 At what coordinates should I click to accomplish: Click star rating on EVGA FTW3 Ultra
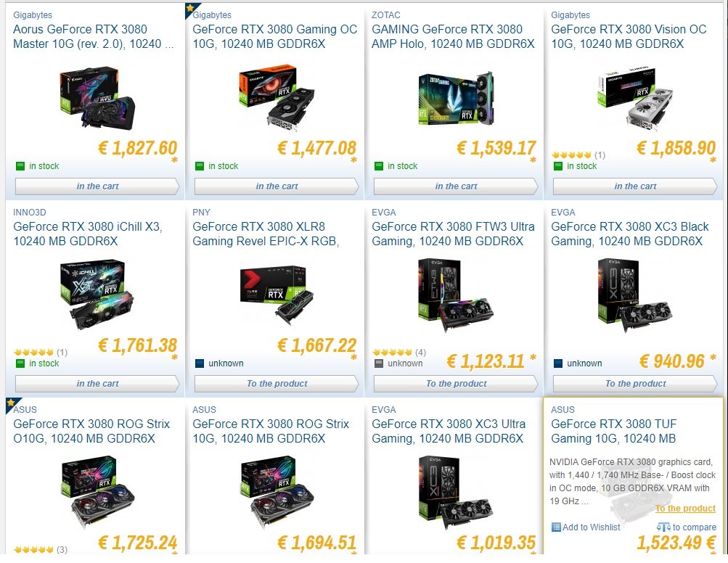392,353
